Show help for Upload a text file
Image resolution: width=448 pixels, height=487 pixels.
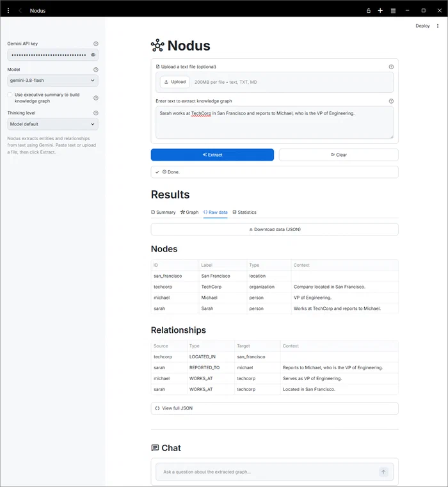[x=391, y=67]
